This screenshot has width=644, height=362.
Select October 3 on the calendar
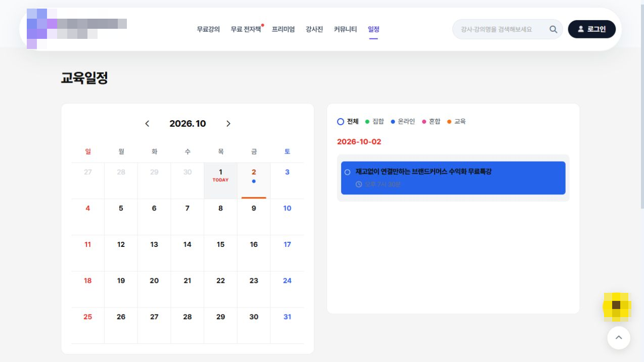287,181
